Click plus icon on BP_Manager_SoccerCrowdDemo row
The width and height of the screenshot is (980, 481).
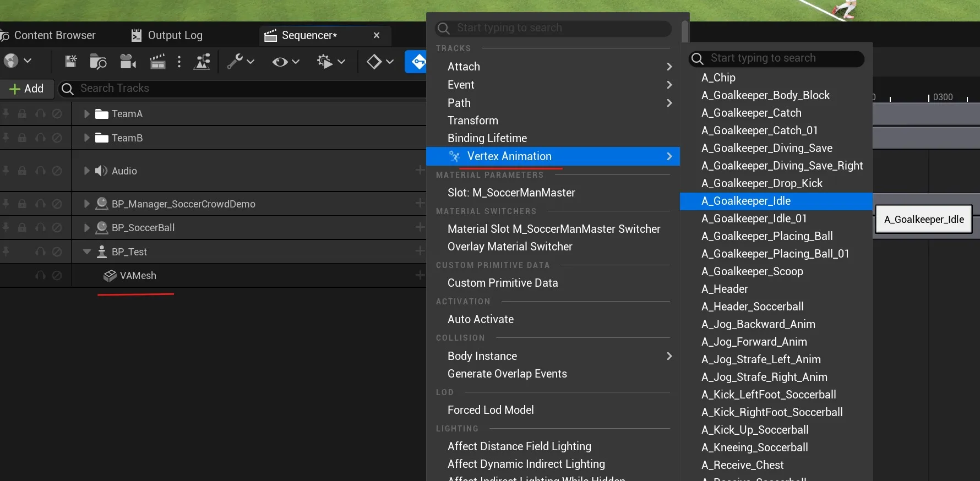point(420,203)
